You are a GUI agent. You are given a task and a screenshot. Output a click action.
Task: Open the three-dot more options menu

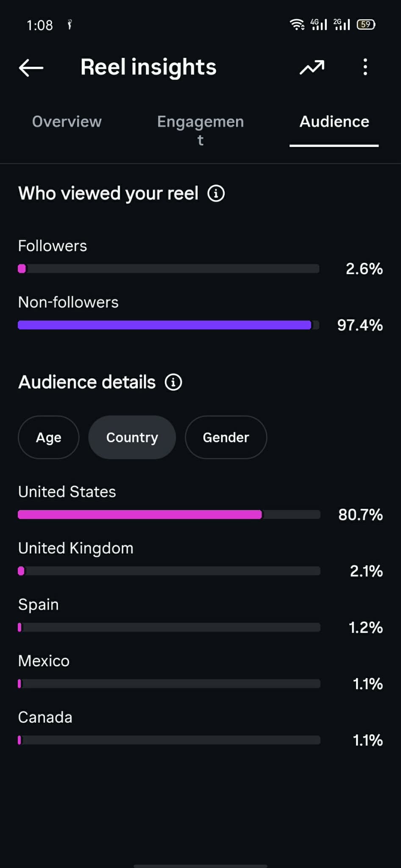[x=365, y=67]
